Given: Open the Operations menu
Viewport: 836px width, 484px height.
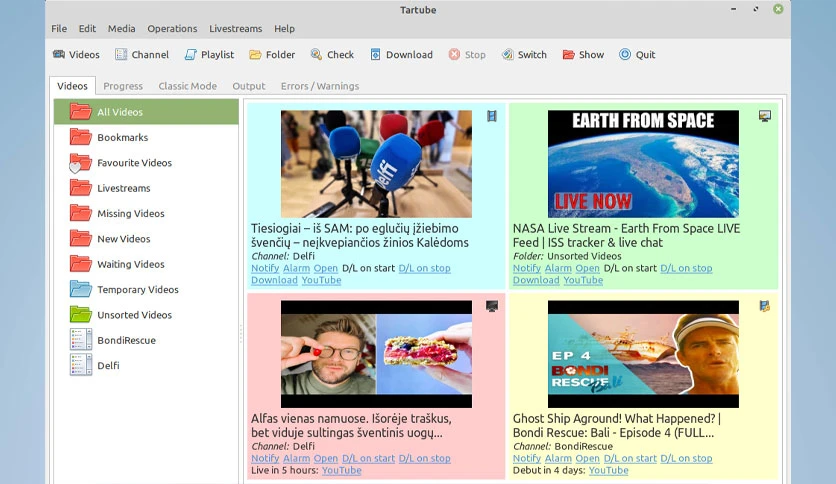Looking at the screenshot, I should click(x=172, y=29).
